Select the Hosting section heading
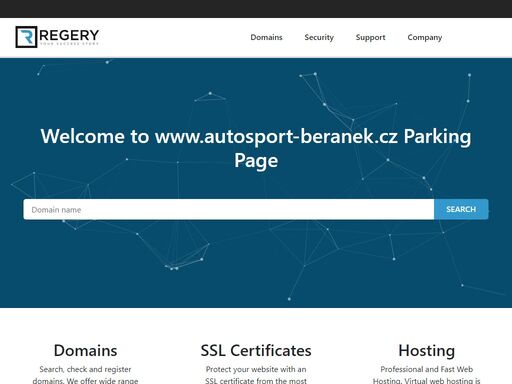512x384 pixels. tap(427, 350)
